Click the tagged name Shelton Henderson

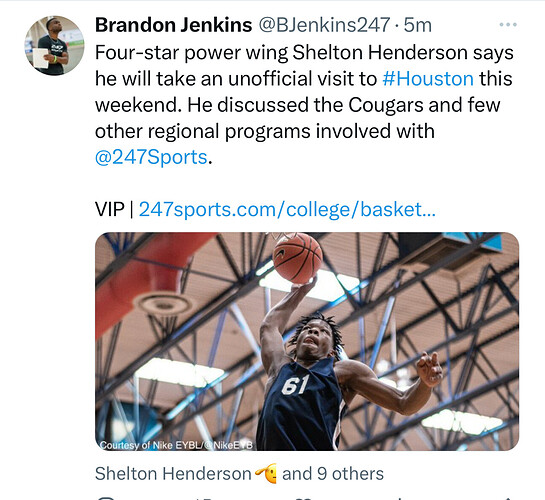click(x=173, y=474)
